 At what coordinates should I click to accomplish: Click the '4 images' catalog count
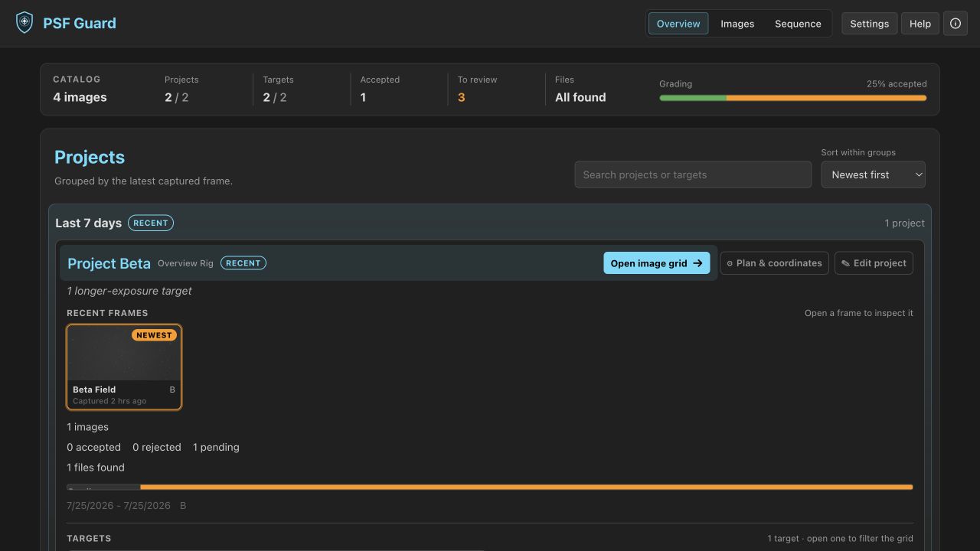pyautogui.click(x=80, y=97)
